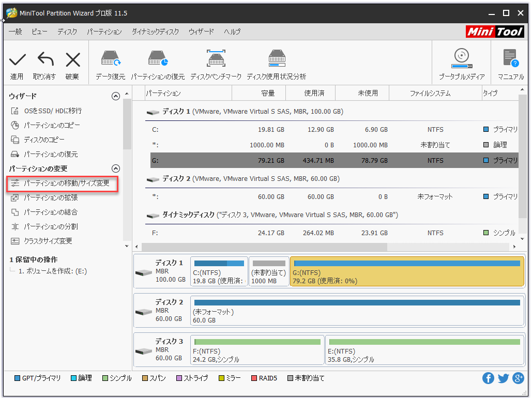Select パーティションのコピー in wizard list

pos(52,125)
